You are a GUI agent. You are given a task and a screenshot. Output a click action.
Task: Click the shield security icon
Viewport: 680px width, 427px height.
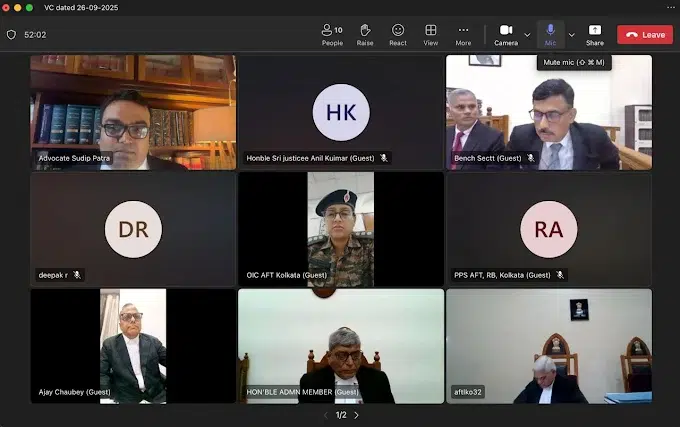click(x=11, y=34)
